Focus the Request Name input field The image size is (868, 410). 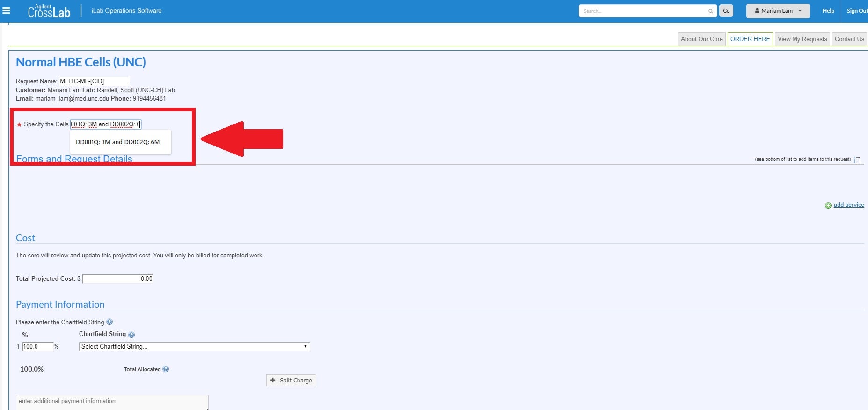click(94, 81)
